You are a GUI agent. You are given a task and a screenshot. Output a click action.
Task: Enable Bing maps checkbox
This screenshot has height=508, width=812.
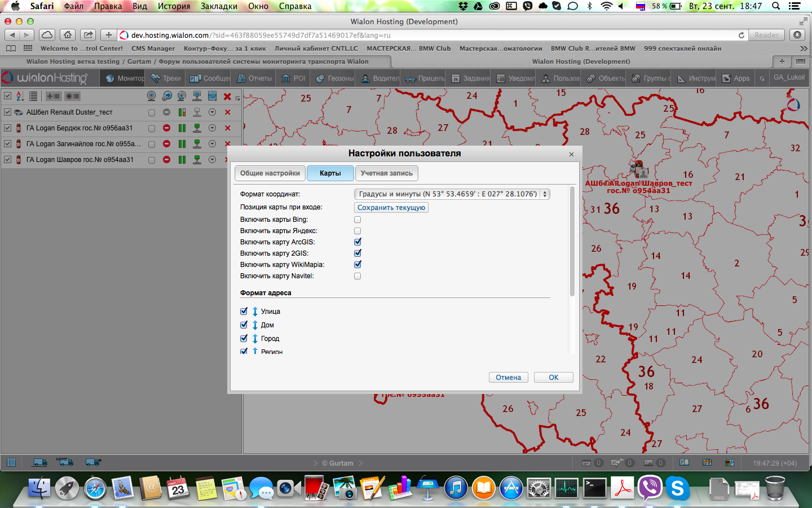(x=358, y=220)
